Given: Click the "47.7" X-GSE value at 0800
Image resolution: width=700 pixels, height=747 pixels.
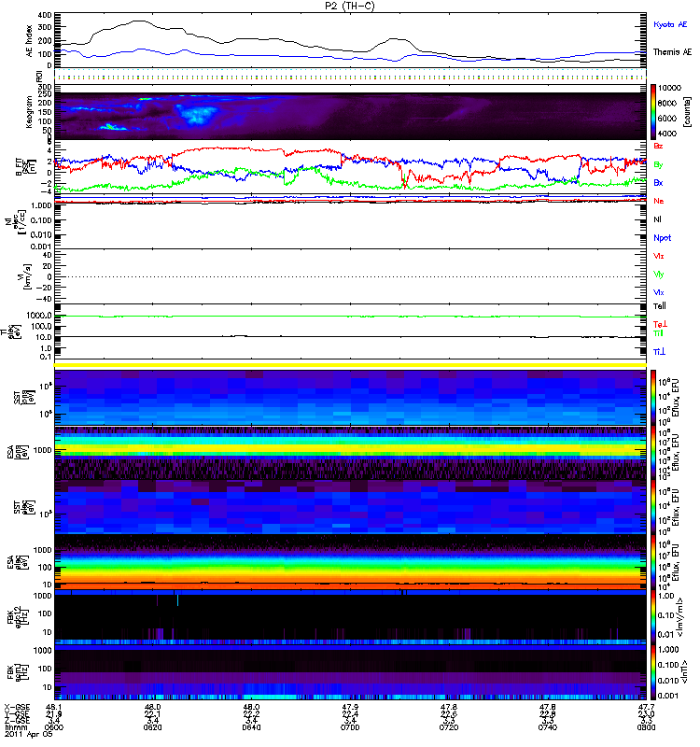Looking at the screenshot, I should (x=646, y=707).
